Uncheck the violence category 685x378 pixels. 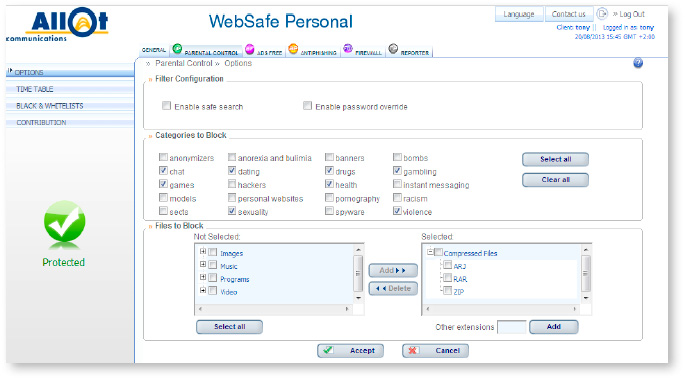[397, 211]
